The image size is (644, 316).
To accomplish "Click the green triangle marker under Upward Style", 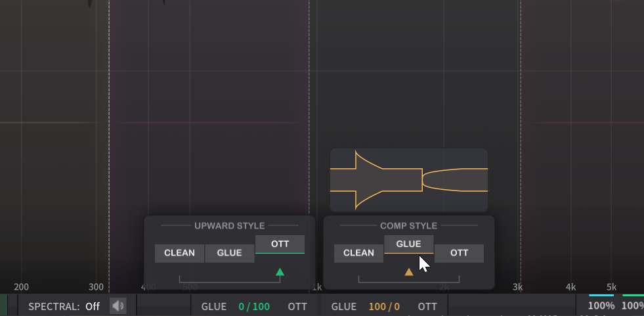I will point(280,272).
